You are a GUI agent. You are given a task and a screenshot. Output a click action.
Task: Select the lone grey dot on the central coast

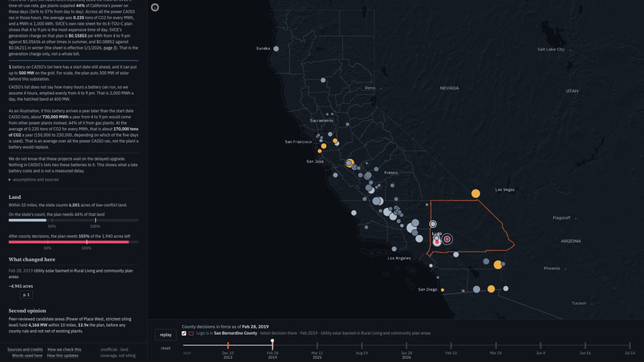point(354,213)
